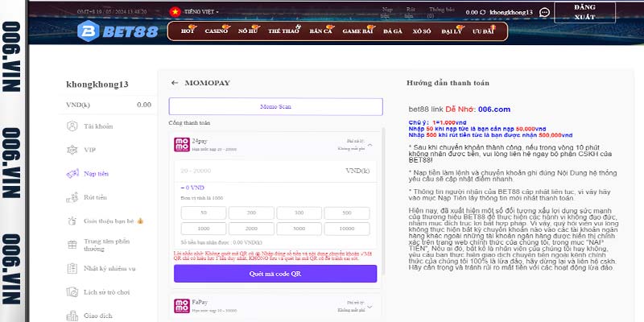Open the NỔ HŨ menu
644x322 pixels.
coord(249,31)
